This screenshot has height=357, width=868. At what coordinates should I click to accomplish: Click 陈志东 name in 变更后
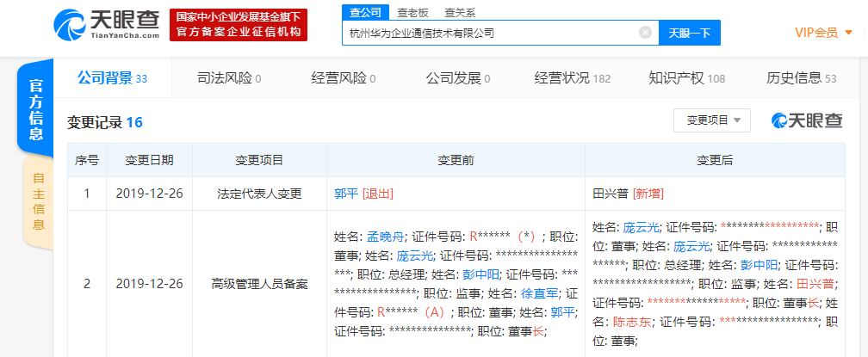pos(631,322)
